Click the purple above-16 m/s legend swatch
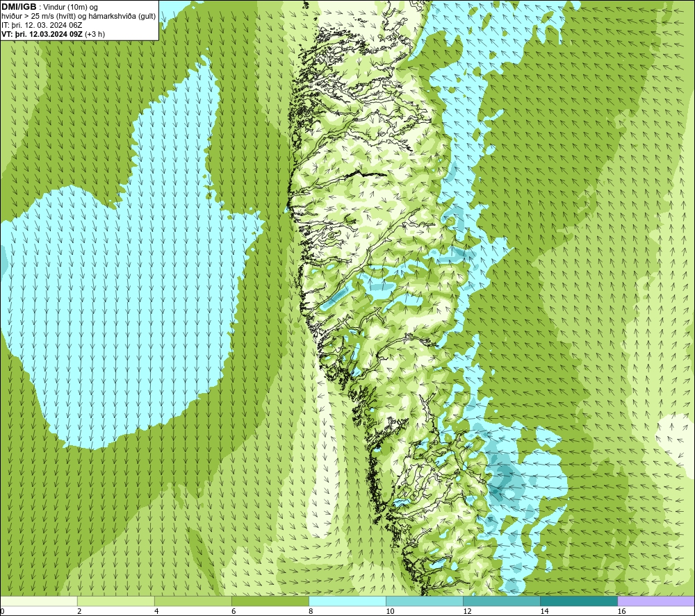This screenshot has width=695, height=616. tap(656, 601)
